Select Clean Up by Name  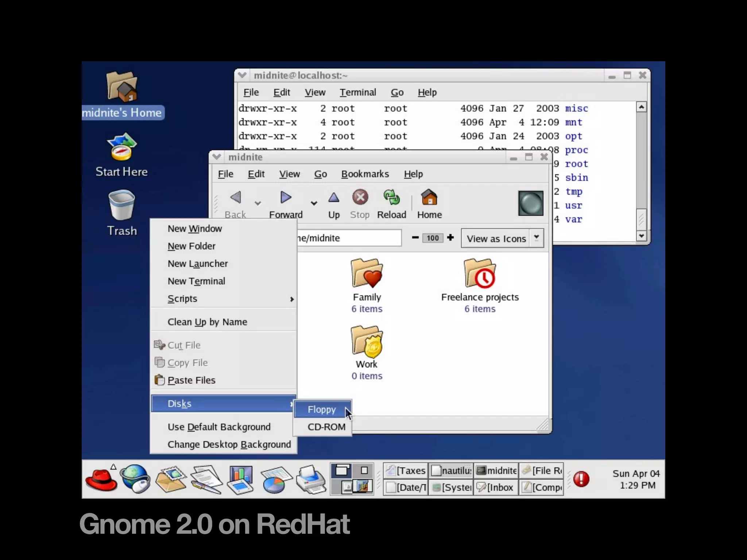223,322
